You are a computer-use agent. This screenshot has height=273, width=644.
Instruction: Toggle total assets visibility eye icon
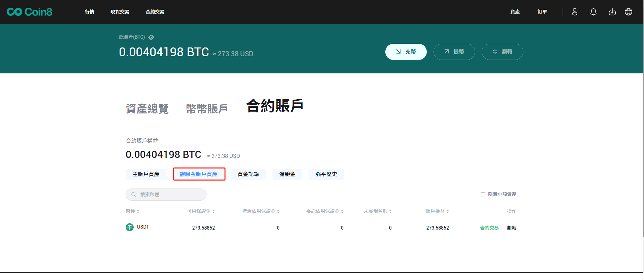click(151, 37)
